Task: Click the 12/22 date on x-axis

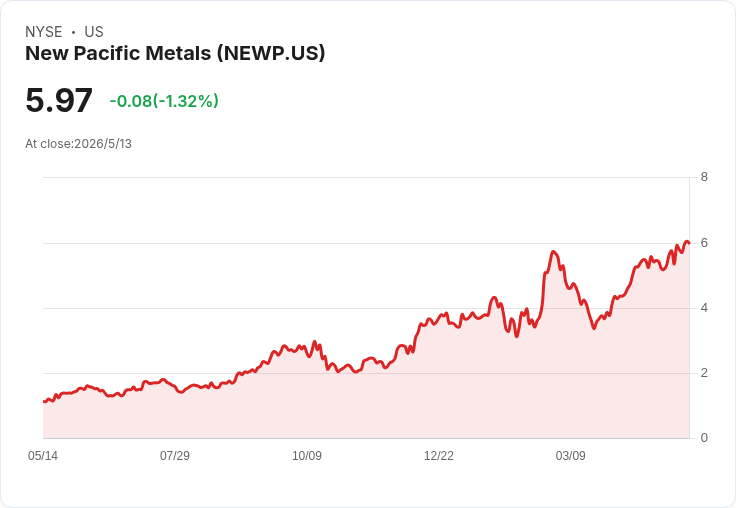Action: (x=438, y=456)
